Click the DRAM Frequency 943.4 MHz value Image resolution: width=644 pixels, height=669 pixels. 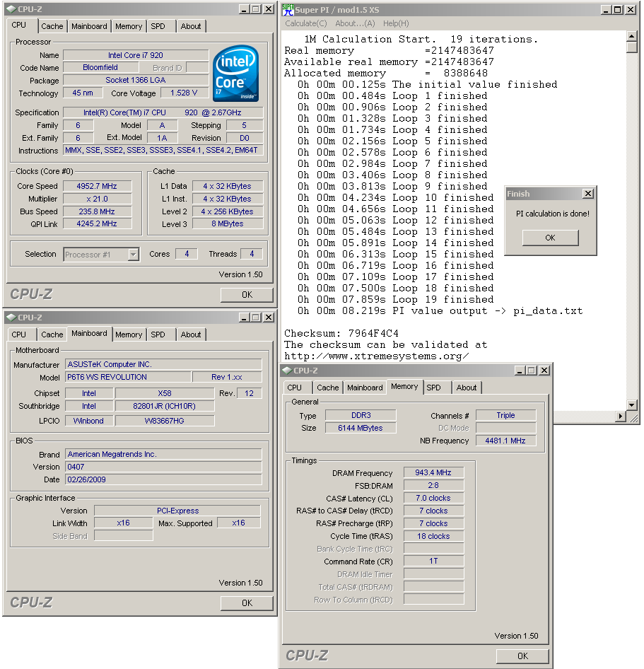click(x=433, y=472)
